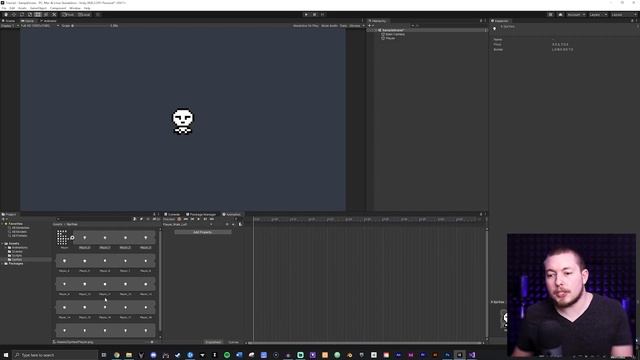
Task: Click the Add Property button
Action: (x=202, y=232)
